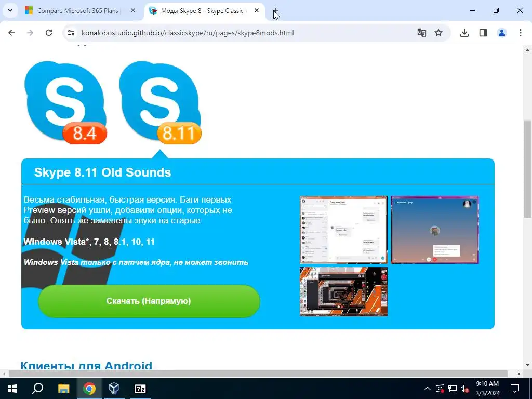Close the Compare Microsoft 365 Plans tab
Viewport: 532px width, 399px height.
[133, 11]
